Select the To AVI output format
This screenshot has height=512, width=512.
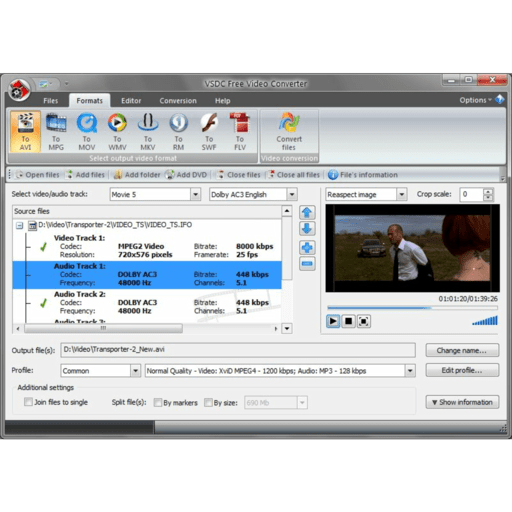point(26,131)
